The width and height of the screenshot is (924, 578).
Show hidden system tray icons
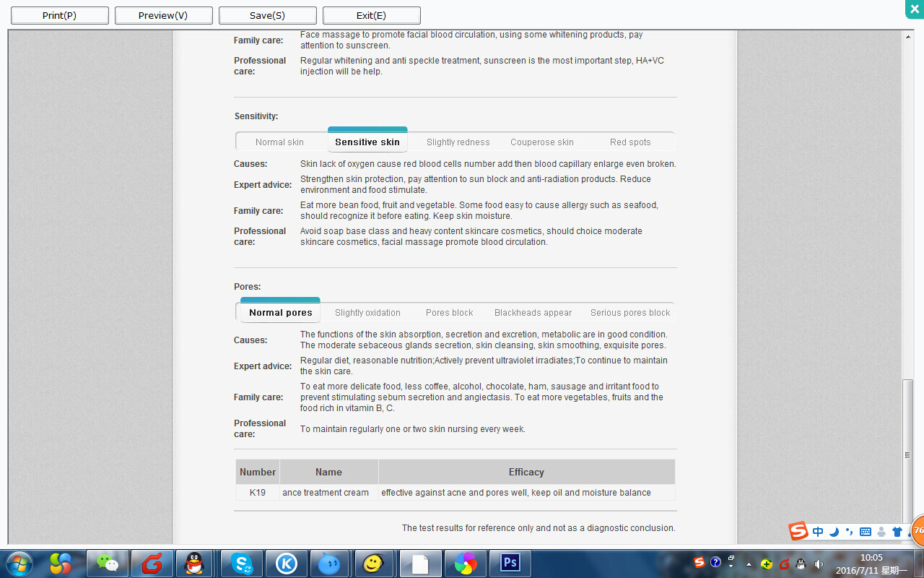coord(749,564)
